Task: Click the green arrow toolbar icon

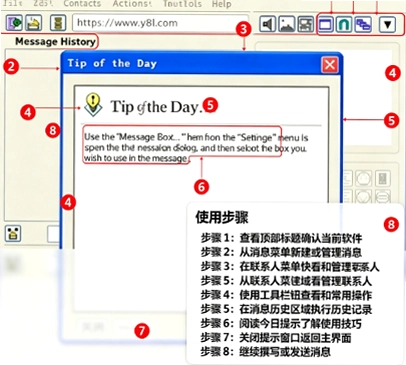Action: [14, 23]
